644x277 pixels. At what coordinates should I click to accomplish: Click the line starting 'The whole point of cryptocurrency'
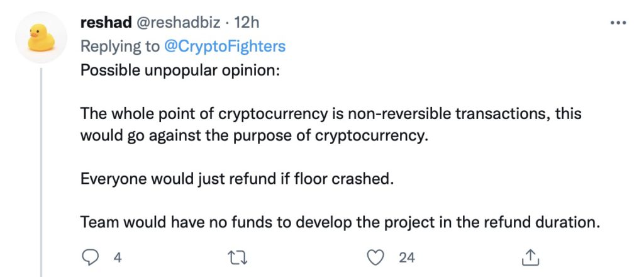pos(331,114)
